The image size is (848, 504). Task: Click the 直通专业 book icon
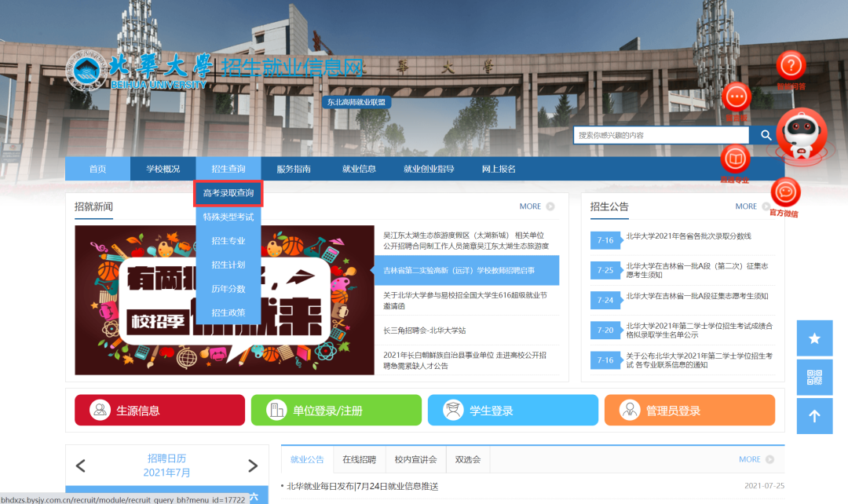click(x=734, y=159)
